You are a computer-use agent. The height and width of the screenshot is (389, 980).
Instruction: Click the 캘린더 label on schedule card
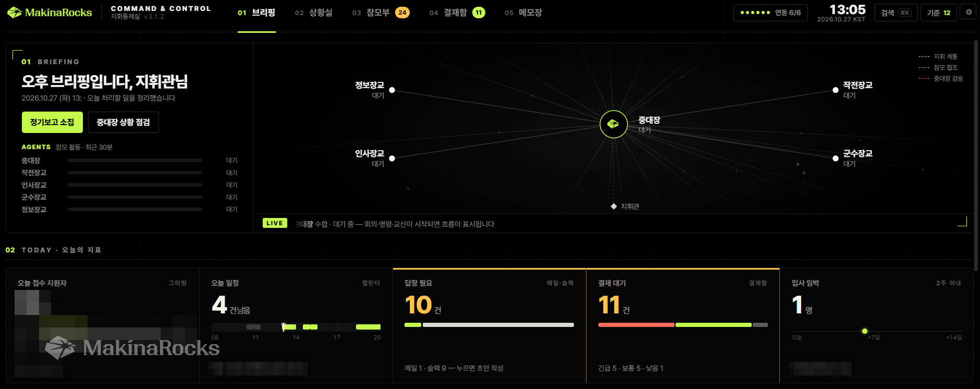point(371,283)
